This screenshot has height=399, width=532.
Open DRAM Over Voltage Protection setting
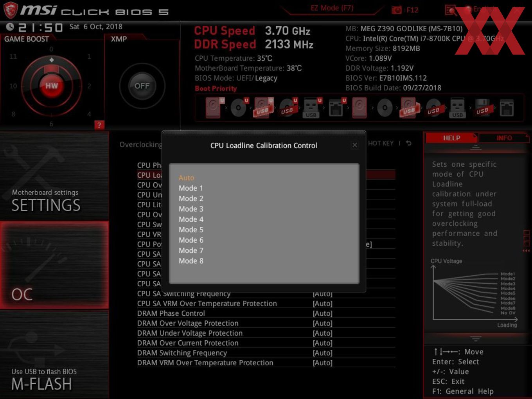click(x=266, y=323)
